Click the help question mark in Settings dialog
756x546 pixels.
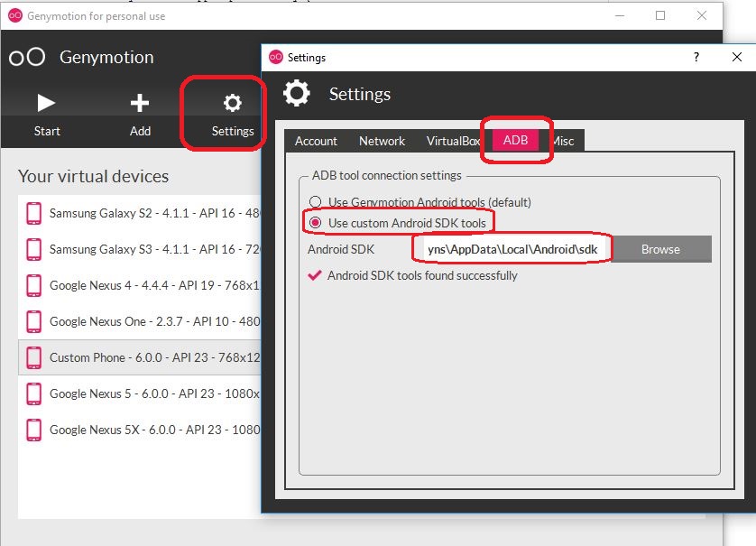(x=696, y=57)
